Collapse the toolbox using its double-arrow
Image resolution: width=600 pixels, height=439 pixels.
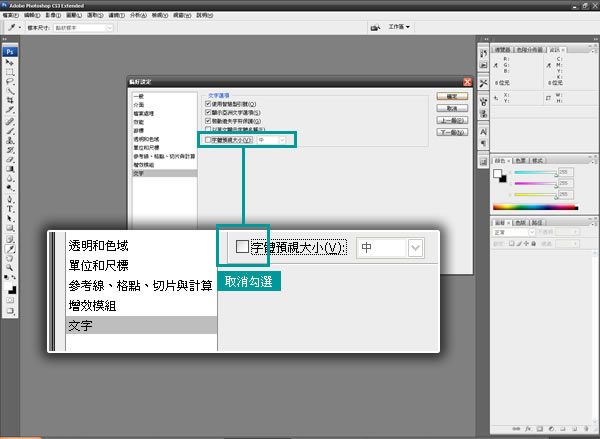point(5,39)
